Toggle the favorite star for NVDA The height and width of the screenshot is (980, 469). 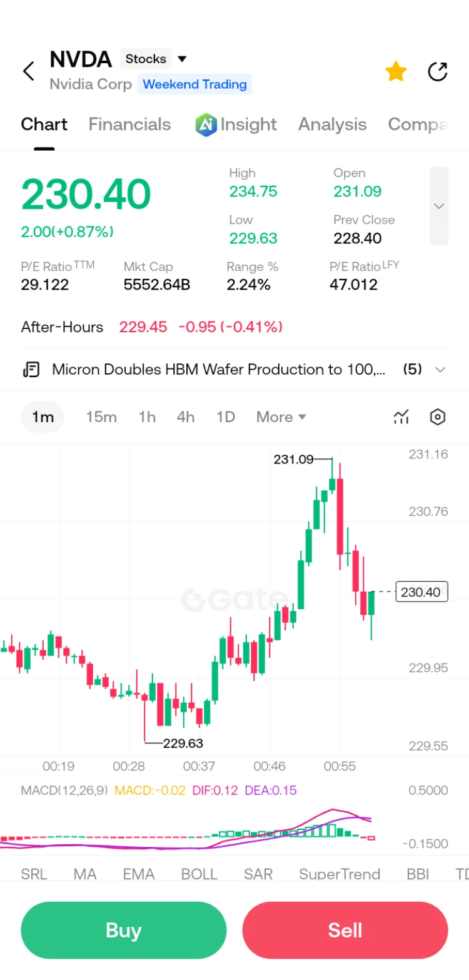396,71
